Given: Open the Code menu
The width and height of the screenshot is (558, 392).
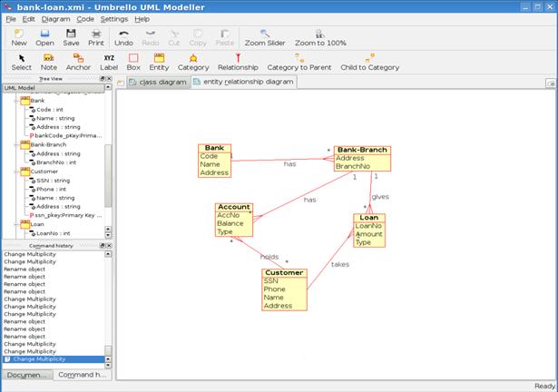Looking at the screenshot, I should pos(85,19).
